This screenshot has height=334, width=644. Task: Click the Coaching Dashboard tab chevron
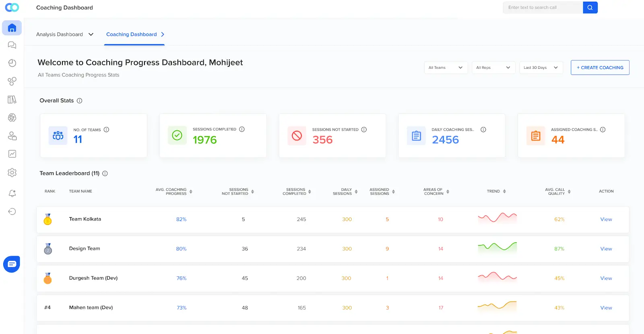tap(163, 35)
